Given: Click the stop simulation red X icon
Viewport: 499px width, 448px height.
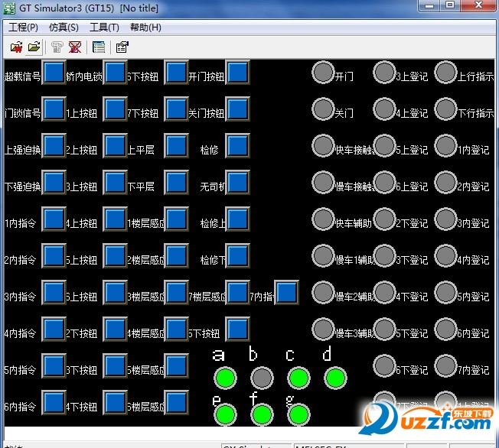Looking at the screenshot, I should click(x=75, y=47).
